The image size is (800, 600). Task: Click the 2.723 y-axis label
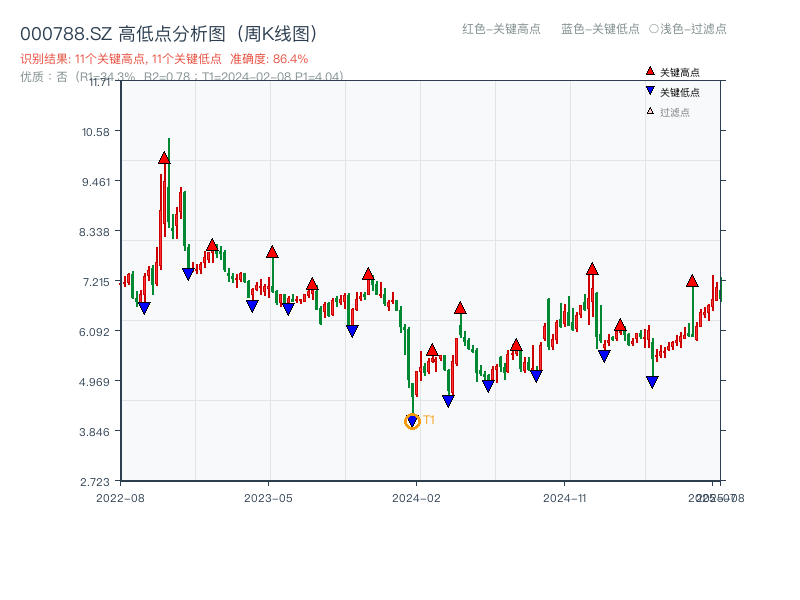[95, 482]
